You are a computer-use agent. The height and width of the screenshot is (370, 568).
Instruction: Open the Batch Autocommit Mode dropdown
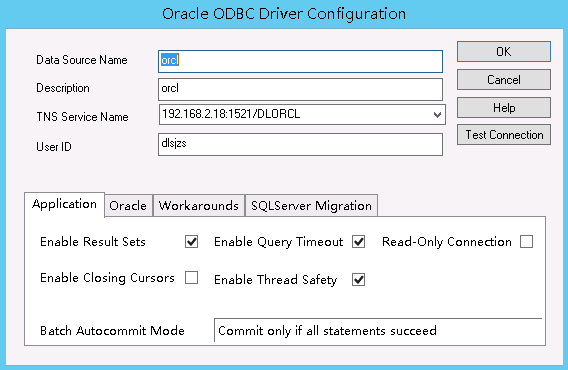(378, 330)
